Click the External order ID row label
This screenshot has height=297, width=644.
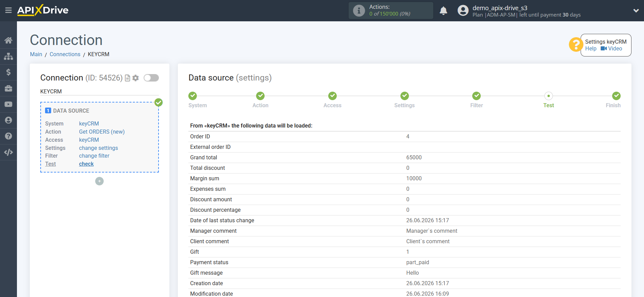point(210,147)
